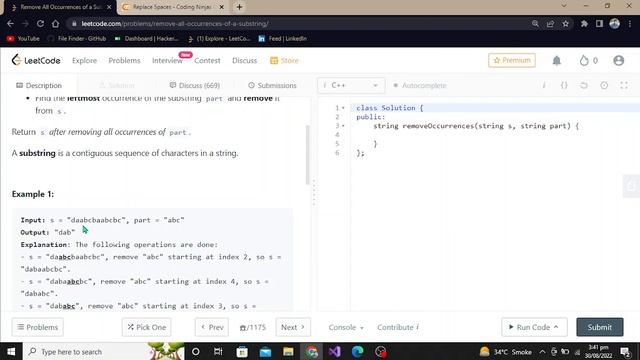Open the Interview menu
This screenshot has height=360, width=640.
pos(167,60)
